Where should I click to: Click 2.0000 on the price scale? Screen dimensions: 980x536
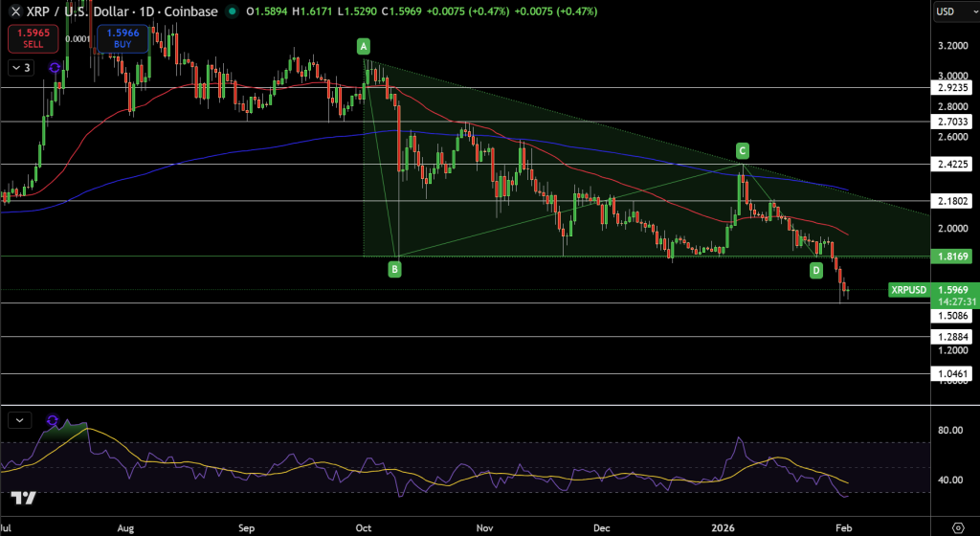[x=953, y=228]
